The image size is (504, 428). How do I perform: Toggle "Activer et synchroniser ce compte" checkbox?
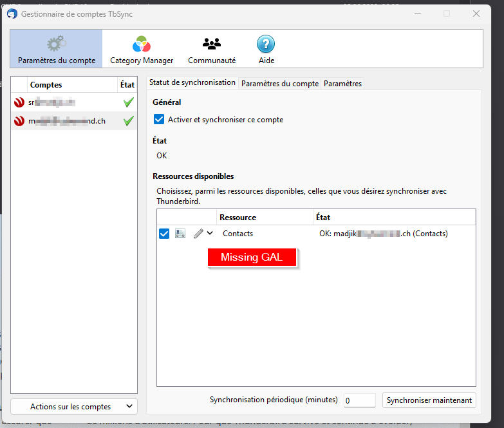point(160,120)
